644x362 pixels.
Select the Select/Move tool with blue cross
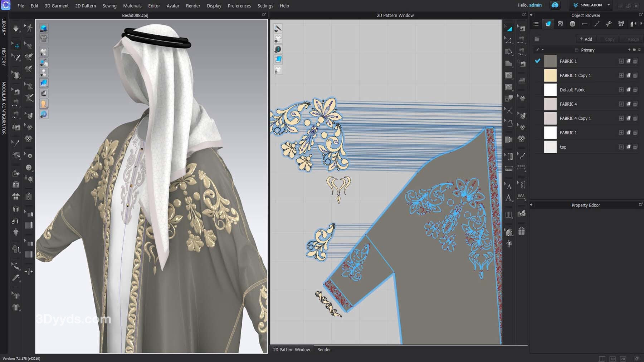point(16,46)
